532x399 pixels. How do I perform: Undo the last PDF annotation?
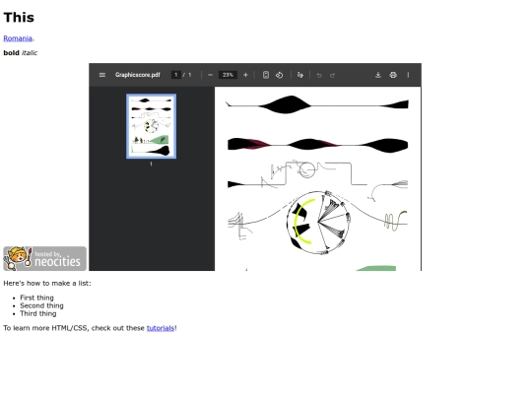[x=319, y=75]
